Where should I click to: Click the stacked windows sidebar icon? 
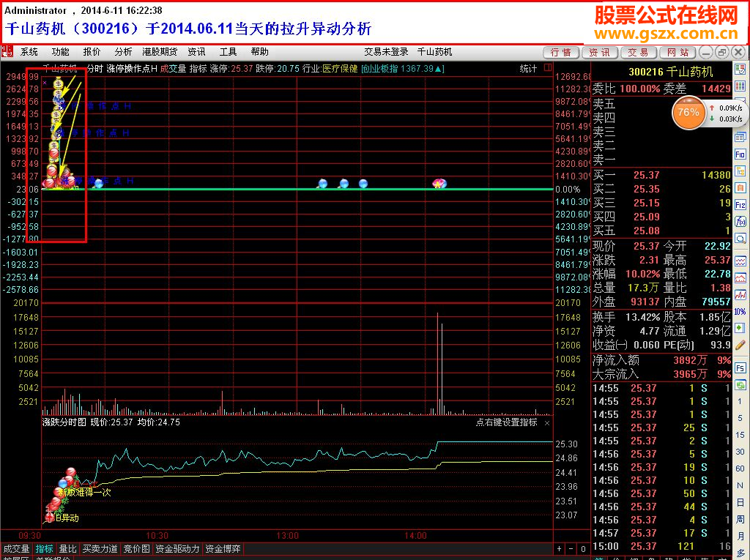pos(740,137)
